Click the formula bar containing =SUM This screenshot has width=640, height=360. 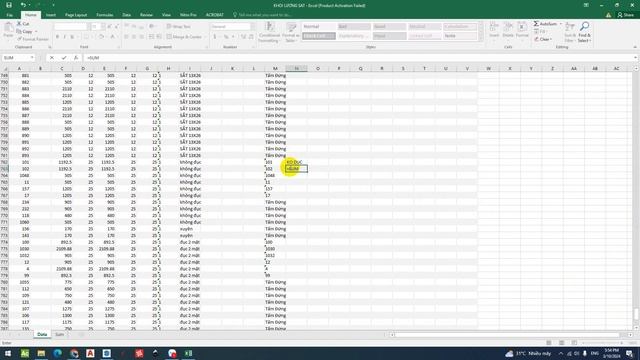358,58
